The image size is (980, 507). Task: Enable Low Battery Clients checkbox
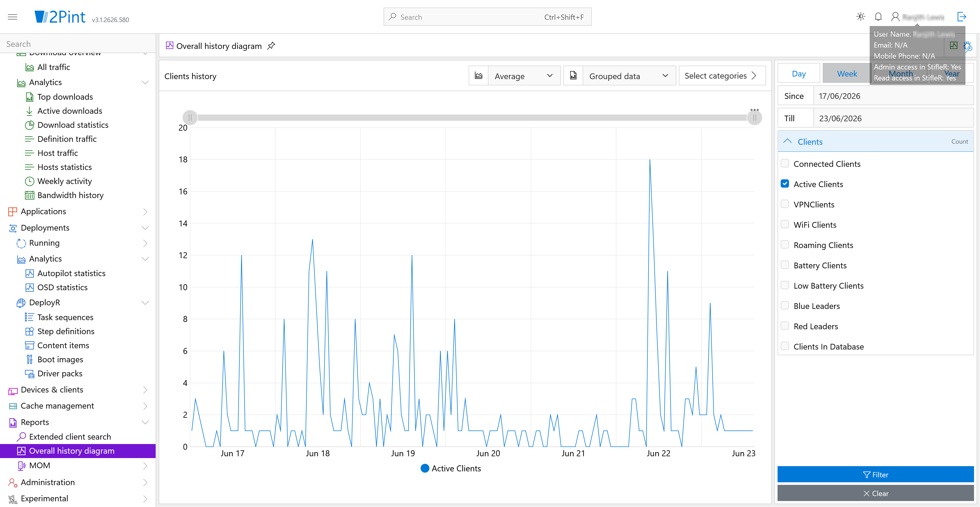pos(785,286)
